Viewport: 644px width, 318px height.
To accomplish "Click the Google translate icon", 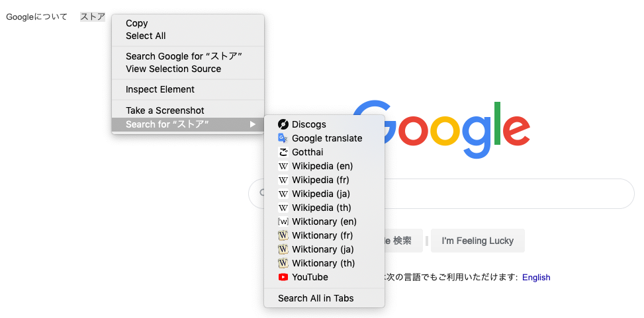I will (283, 138).
